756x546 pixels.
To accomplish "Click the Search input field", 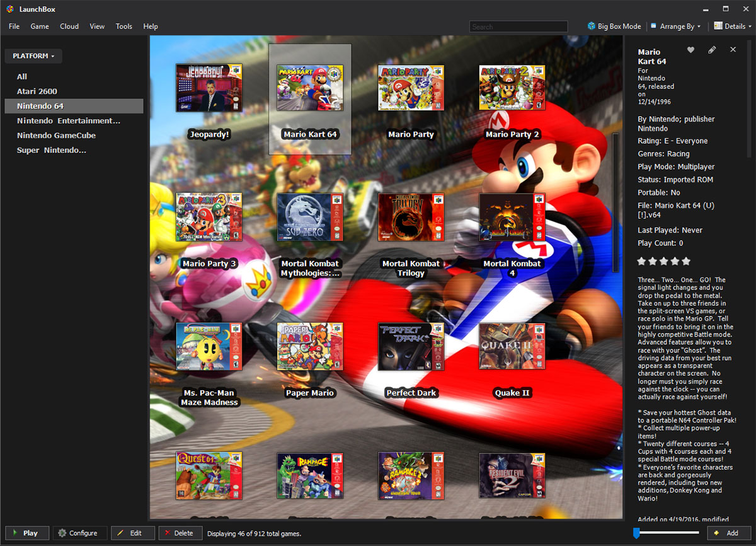I will coord(518,26).
